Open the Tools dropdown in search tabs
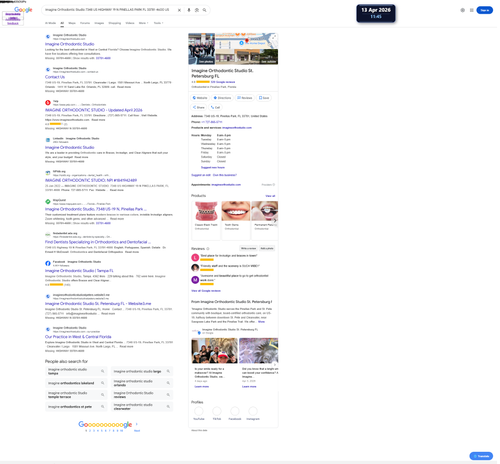500x464 pixels. pos(158,23)
